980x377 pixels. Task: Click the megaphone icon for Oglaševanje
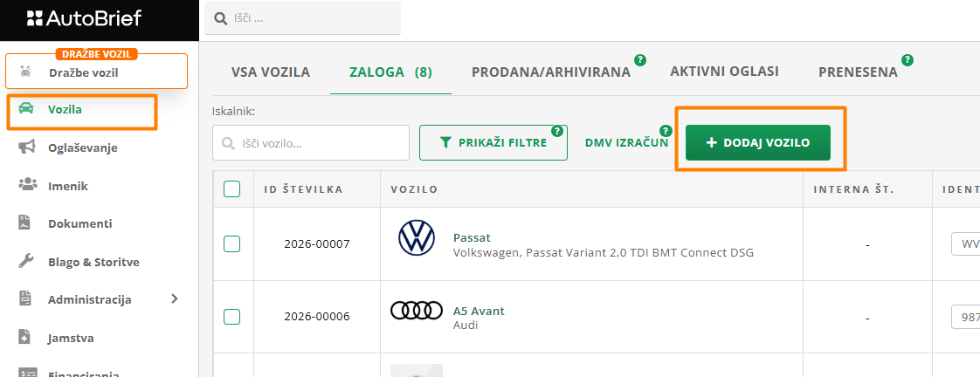pyautogui.click(x=26, y=147)
